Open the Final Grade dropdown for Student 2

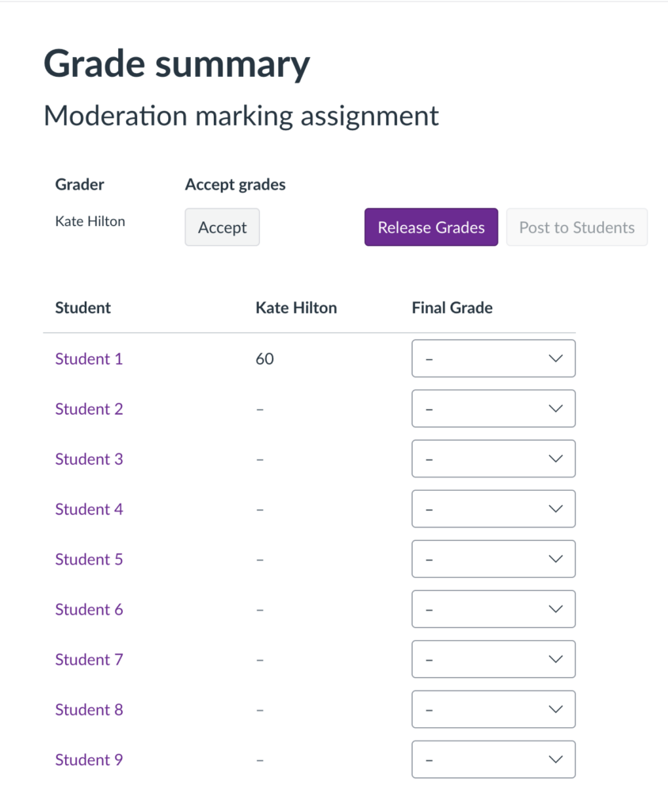click(x=493, y=408)
